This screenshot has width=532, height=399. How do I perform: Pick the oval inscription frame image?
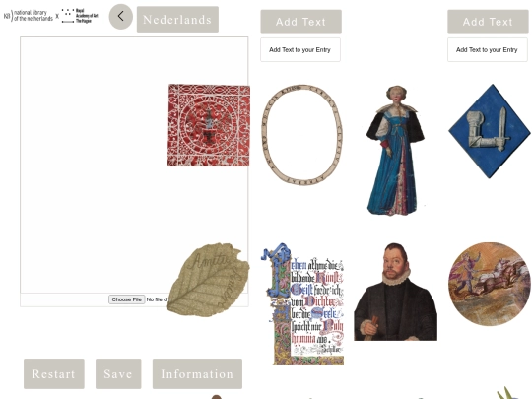[x=302, y=135]
